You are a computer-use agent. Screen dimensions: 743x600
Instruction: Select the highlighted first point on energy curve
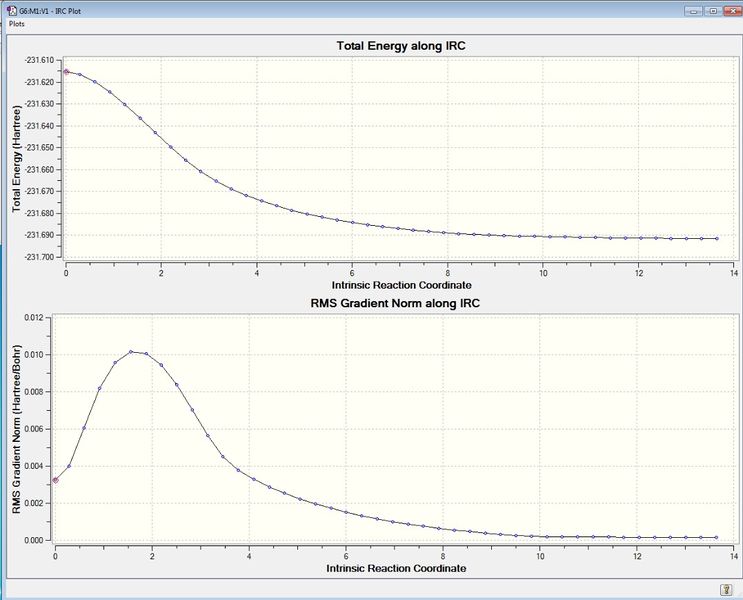click(x=66, y=72)
